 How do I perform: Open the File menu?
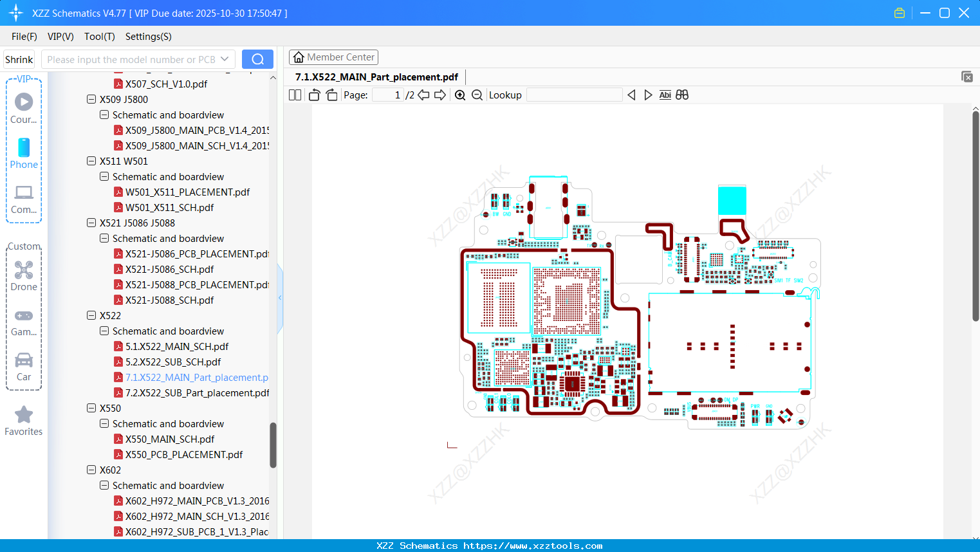pyautogui.click(x=24, y=37)
